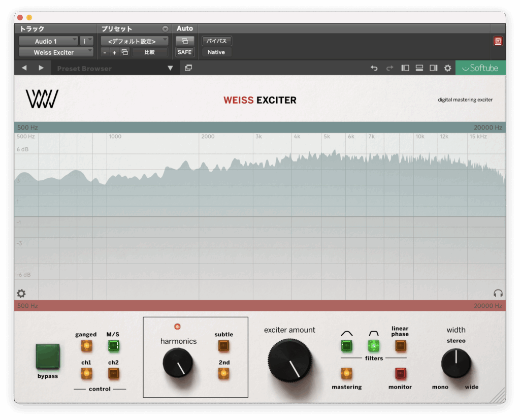Screen dimensions: 520x420
Task: Click the 比較 compare button
Action: coord(150,52)
